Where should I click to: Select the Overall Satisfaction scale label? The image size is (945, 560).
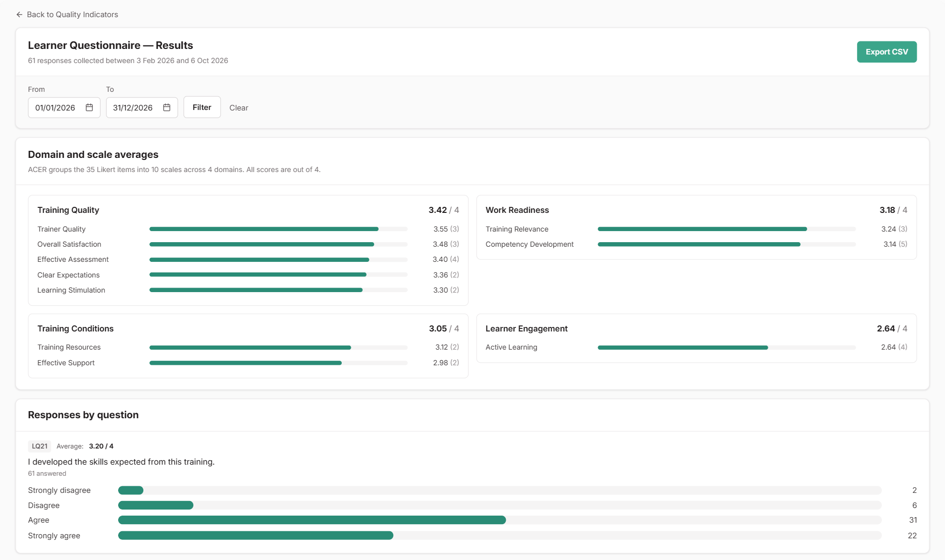69,244
